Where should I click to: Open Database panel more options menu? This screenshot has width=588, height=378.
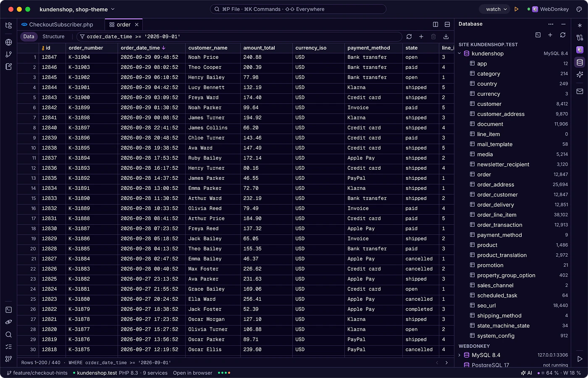551,24
